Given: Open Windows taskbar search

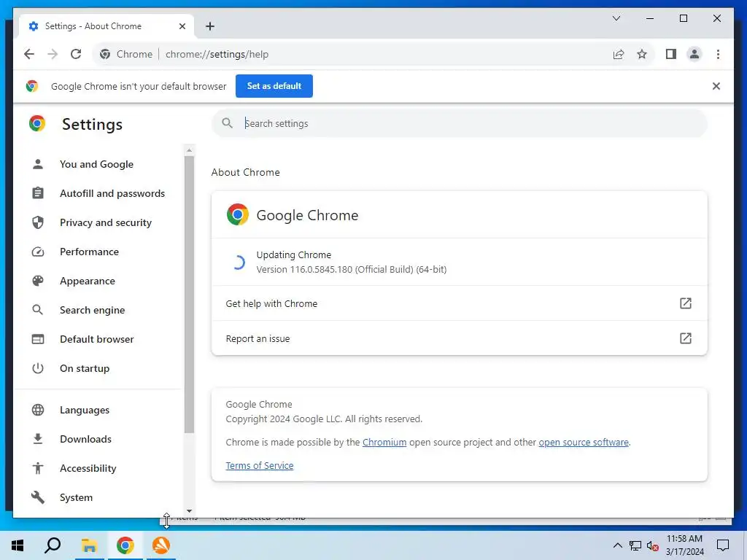Looking at the screenshot, I should point(53,545).
